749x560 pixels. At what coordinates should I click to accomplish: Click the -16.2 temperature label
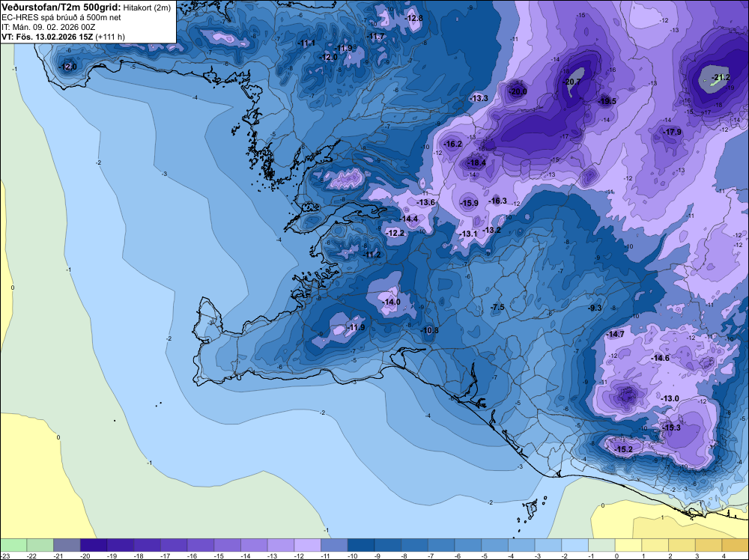[x=453, y=144]
